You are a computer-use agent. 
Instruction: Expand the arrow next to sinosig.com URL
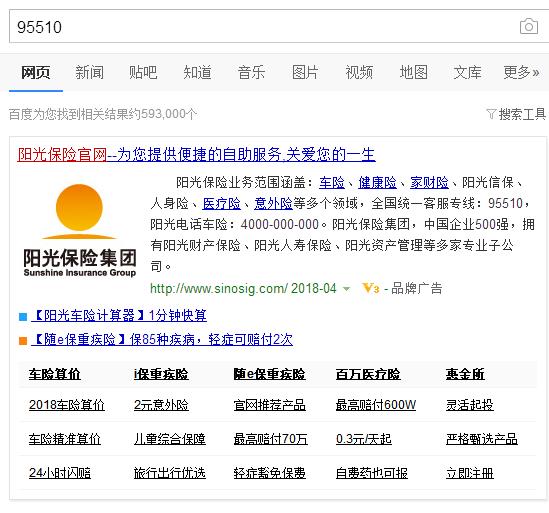pos(346,289)
